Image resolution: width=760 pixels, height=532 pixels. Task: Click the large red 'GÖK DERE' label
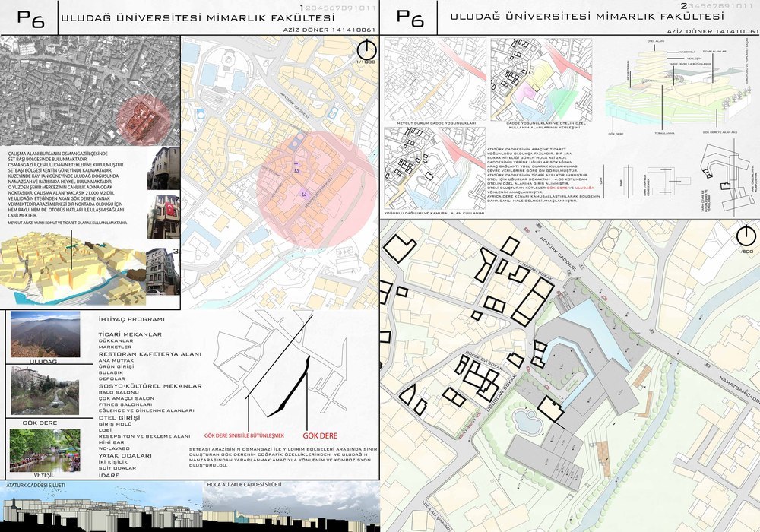click(x=320, y=435)
